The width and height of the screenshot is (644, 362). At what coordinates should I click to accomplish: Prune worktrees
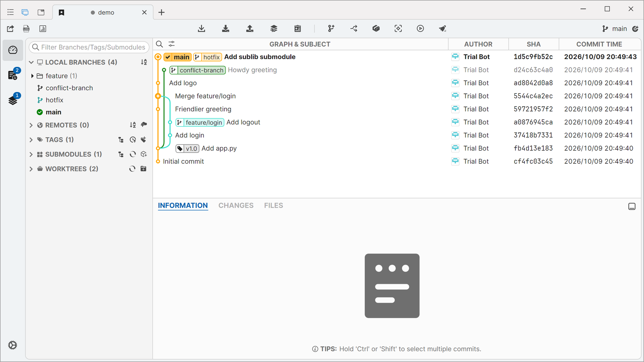coord(132,169)
